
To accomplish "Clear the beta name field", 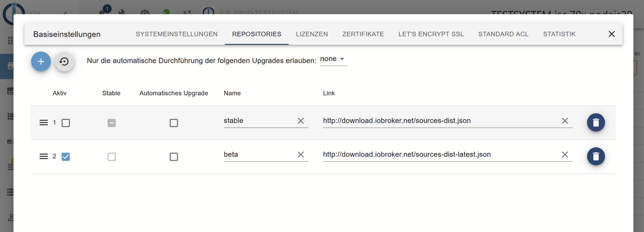I will 301,155.
